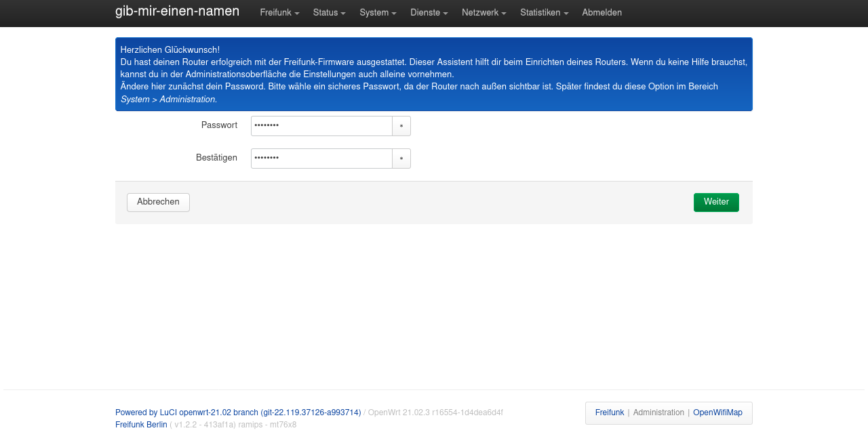Image resolution: width=868 pixels, height=443 pixels.
Task: Expand the Dienste menu
Action: (x=429, y=13)
